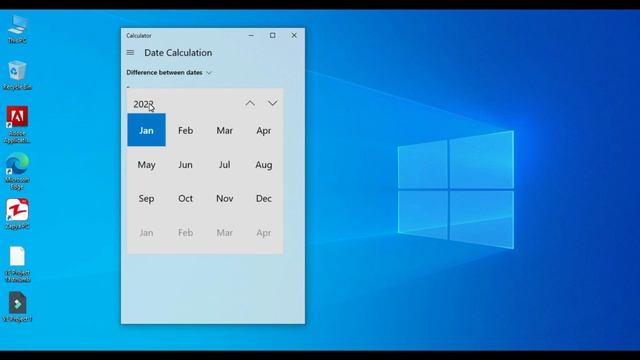
Task: Pick the Oct month
Action: (x=185, y=198)
